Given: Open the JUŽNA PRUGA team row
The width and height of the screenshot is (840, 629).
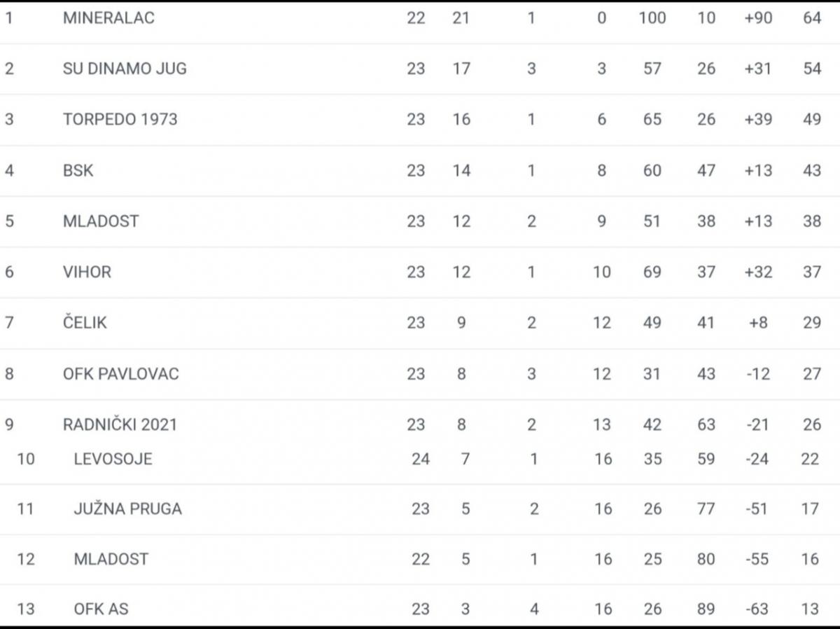Looking at the screenshot, I should tap(420, 509).
